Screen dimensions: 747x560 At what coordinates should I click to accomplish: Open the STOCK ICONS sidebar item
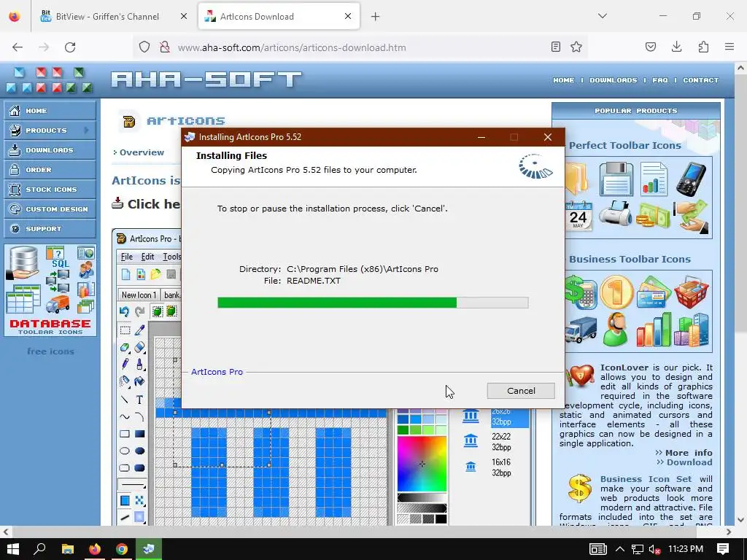point(50,189)
